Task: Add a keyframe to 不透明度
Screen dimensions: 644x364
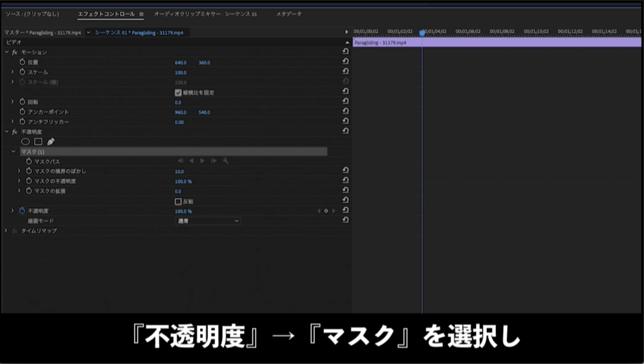Action: pos(326,211)
